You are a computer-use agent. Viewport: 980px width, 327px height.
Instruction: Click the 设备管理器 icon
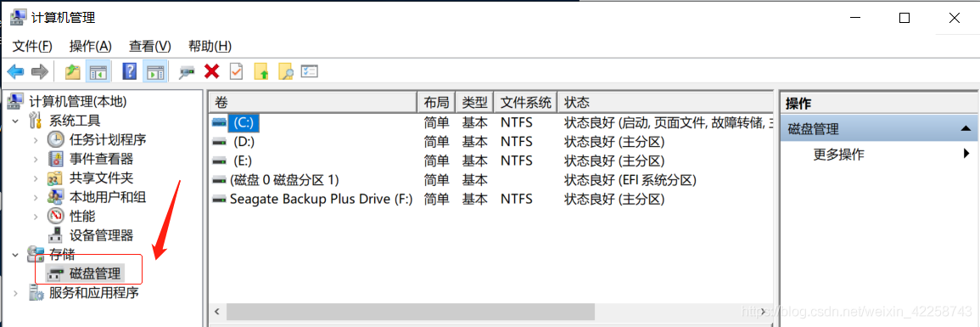click(x=56, y=236)
